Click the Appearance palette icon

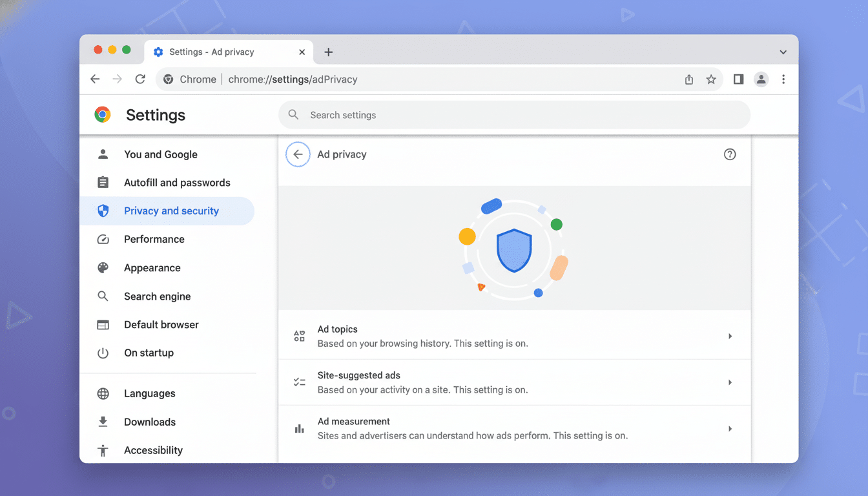click(103, 267)
